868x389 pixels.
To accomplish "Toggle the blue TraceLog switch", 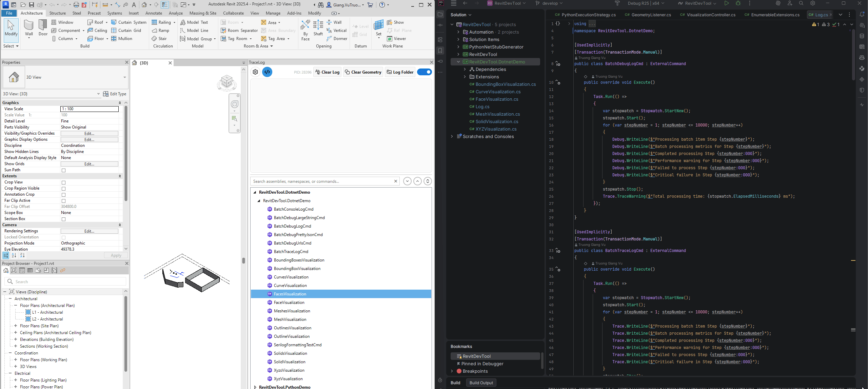I will click(424, 72).
